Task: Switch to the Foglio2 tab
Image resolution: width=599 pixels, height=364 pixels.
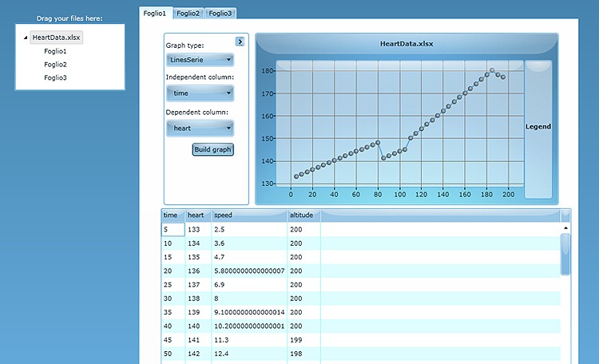Action: tap(188, 14)
